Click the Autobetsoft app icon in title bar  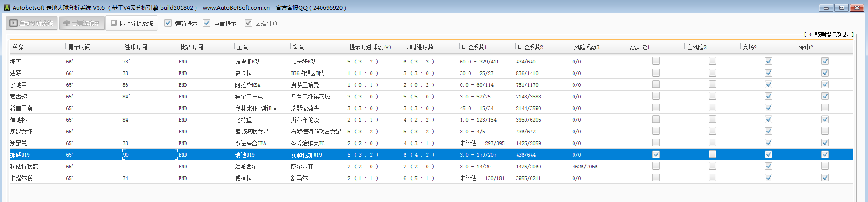[x=7, y=7]
